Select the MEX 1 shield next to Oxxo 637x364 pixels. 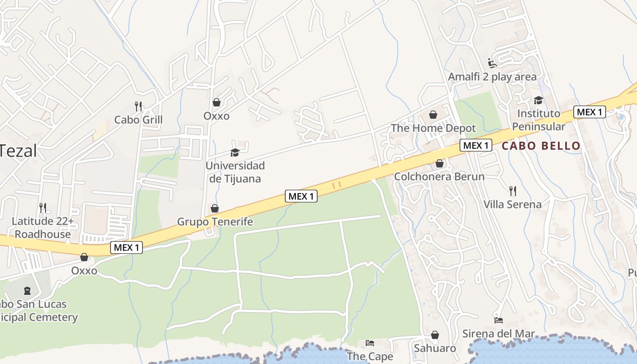126,248
